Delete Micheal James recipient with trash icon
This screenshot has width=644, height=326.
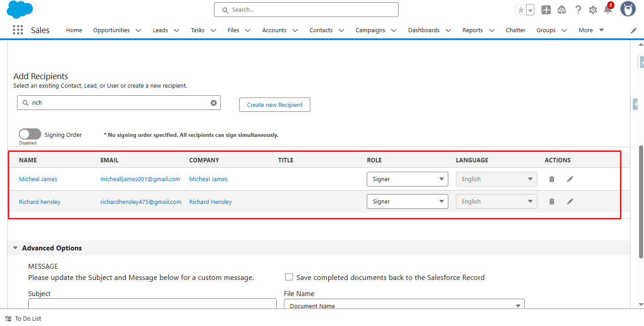tap(552, 179)
